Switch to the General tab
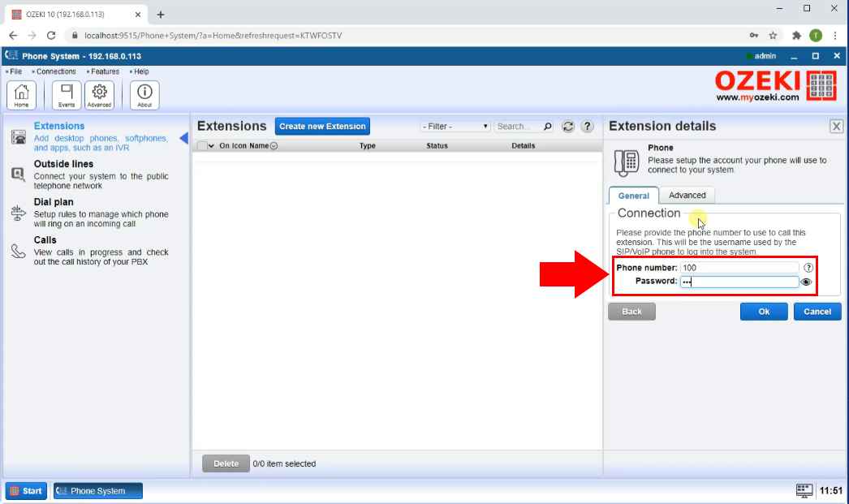This screenshot has width=849, height=504. click(x=633, y=196)
